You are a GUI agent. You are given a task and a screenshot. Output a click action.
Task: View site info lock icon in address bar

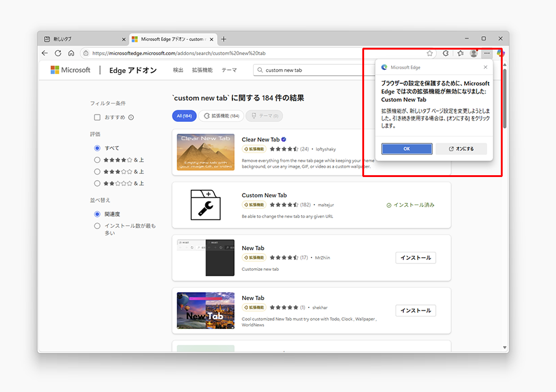85,53
